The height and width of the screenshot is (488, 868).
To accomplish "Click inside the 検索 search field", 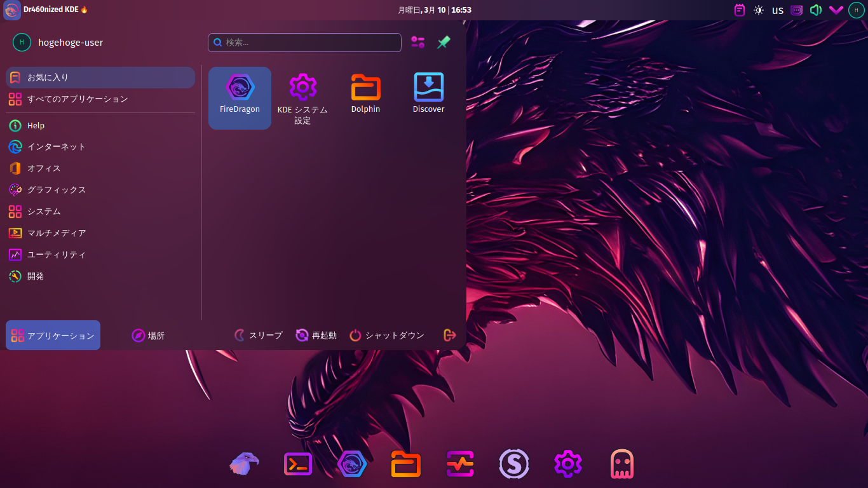I will point(305,42).
